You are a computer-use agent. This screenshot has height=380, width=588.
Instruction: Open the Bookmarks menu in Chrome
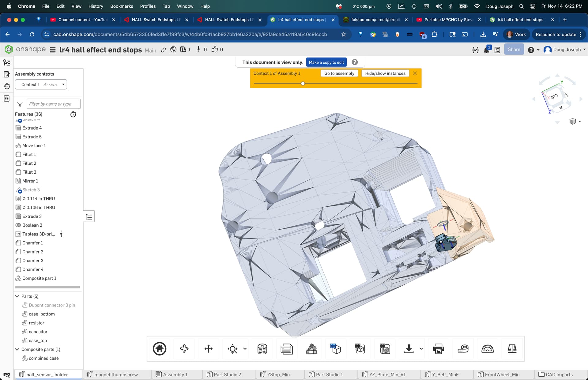click(x=121, y=6)
